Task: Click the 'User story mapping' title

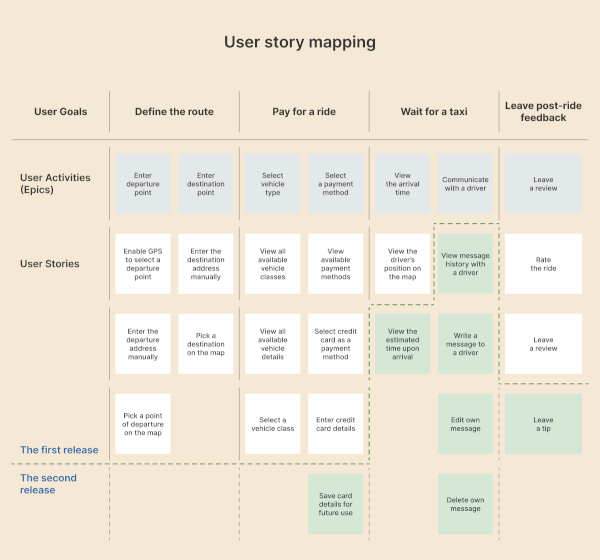Action: 300,43
